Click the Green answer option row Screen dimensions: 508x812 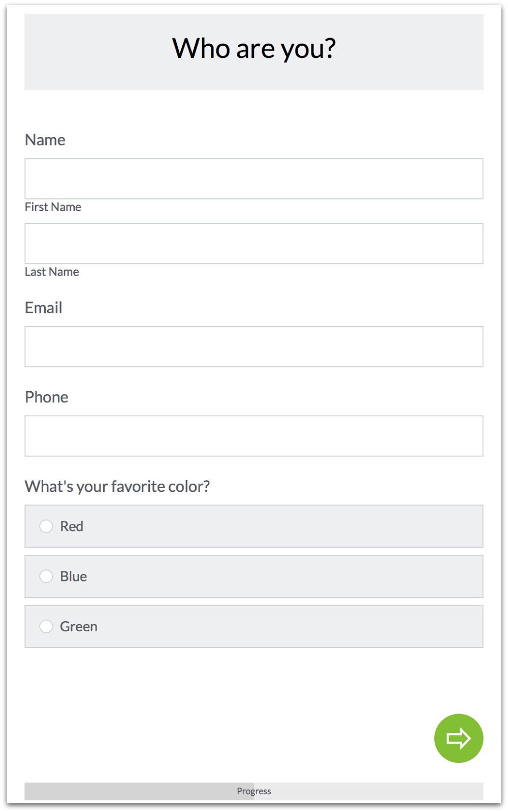(254, 626)
